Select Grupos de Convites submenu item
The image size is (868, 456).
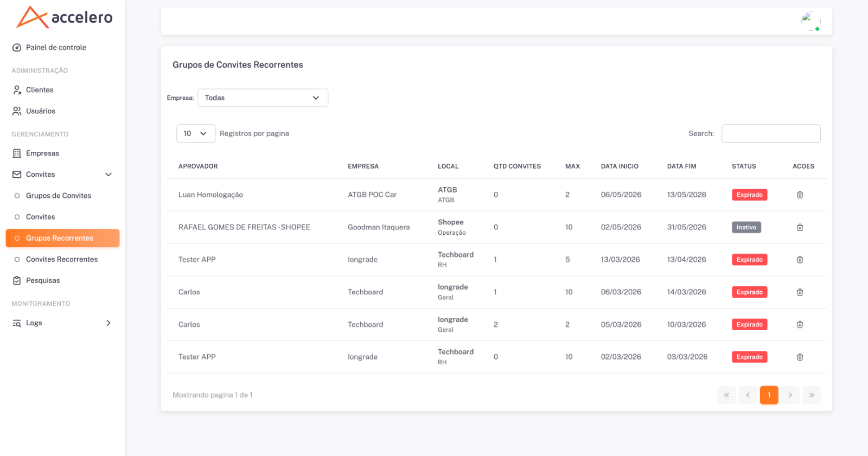click(59, 196)
